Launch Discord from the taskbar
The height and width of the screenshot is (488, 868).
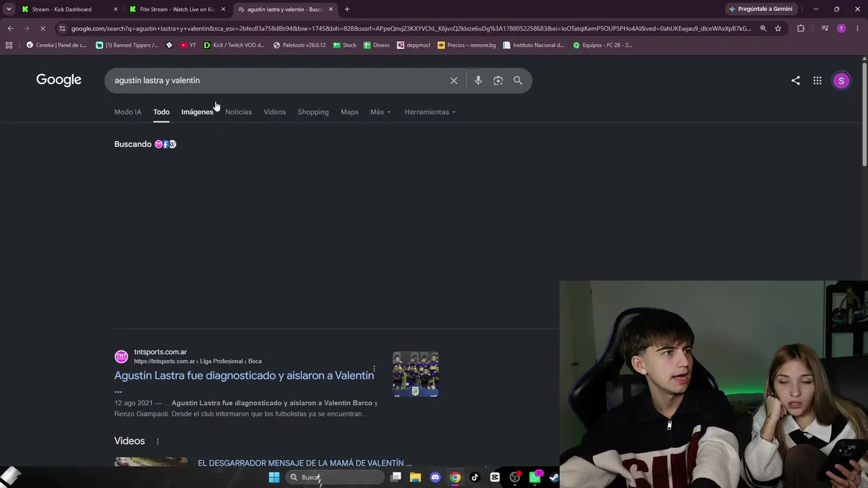click(435, 477)
